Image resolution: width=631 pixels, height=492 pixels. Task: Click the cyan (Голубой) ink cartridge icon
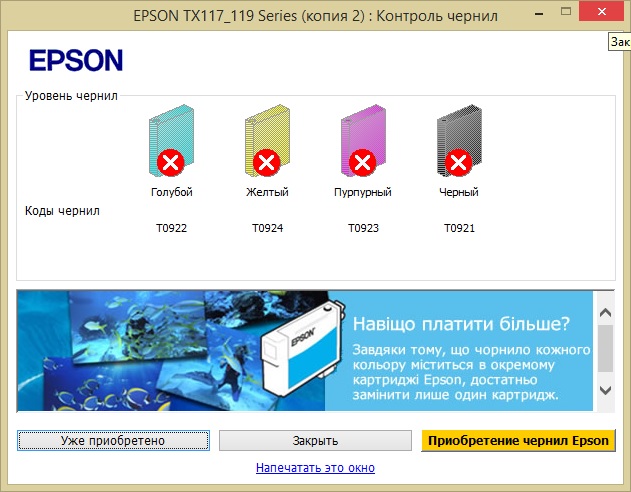pyautogui.click(x=171, y=141)
